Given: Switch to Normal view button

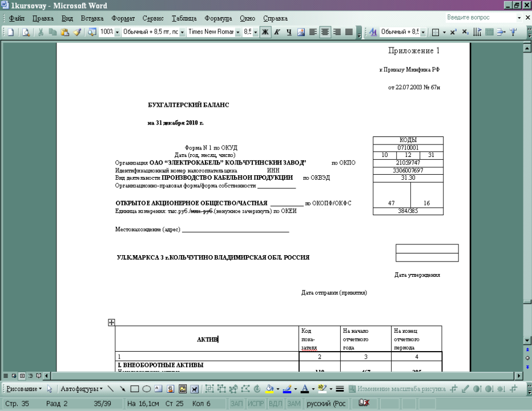Looking at the screenshot, I should pos(6,376).
